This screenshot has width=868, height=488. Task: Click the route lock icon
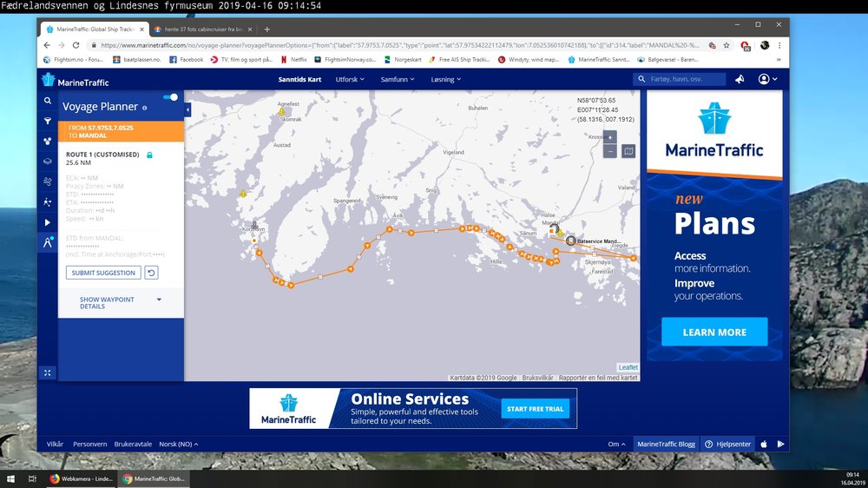149,155
